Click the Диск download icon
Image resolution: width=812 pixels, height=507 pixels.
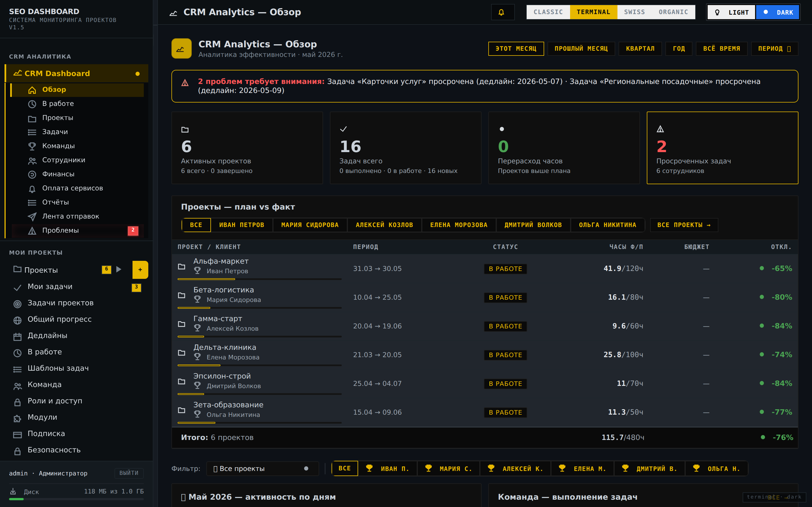tap(13, 492)
